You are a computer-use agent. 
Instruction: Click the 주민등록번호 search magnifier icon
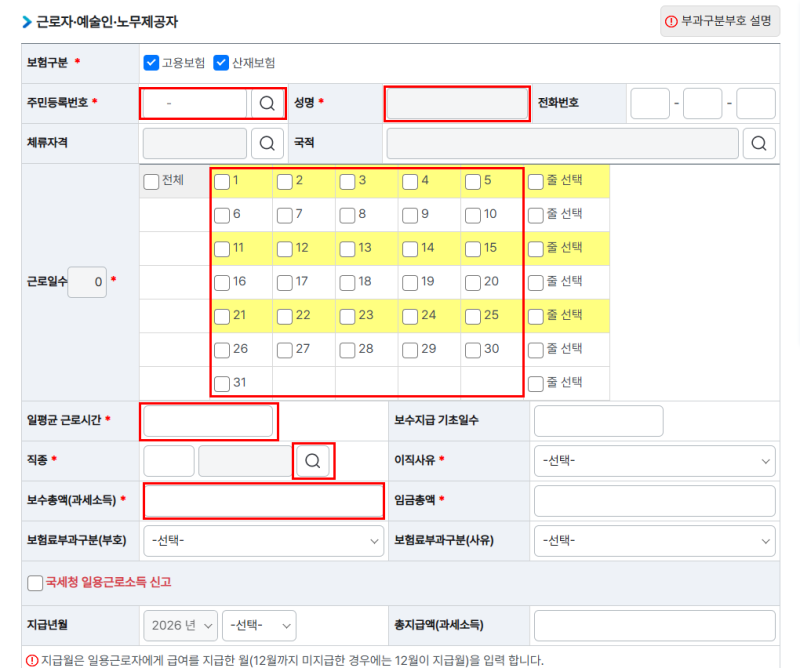267,104
